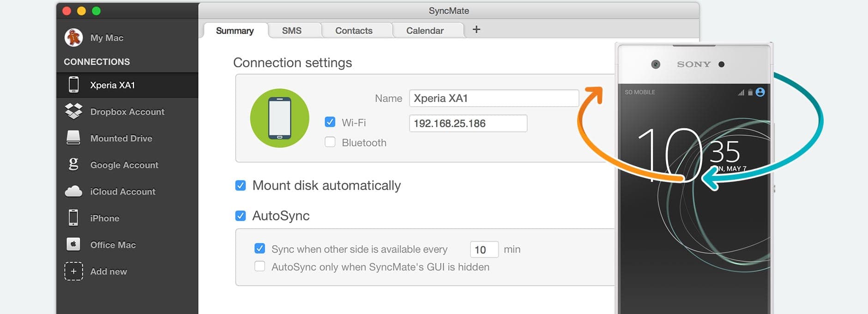Click the green circular phone device icon
868x314 pixels.
pos(280,118)
